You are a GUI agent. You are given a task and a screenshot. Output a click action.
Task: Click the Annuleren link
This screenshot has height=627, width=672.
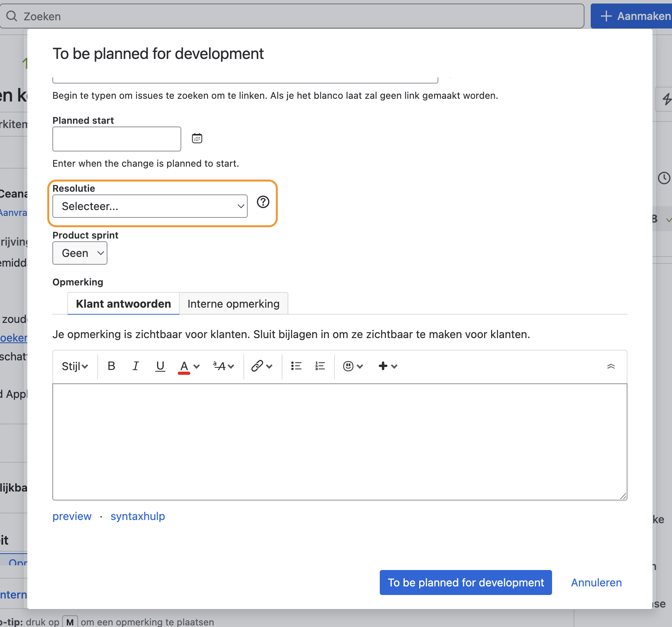(596, 582)
